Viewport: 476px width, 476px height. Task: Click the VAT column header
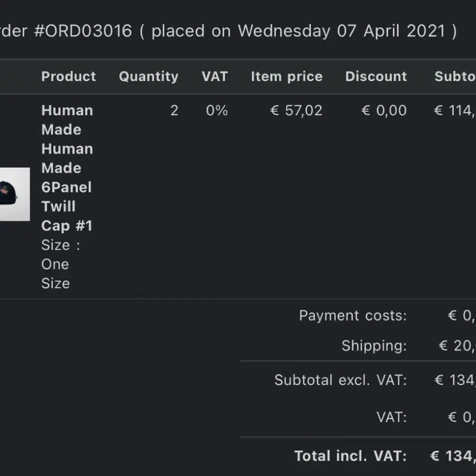coord(215,76)
